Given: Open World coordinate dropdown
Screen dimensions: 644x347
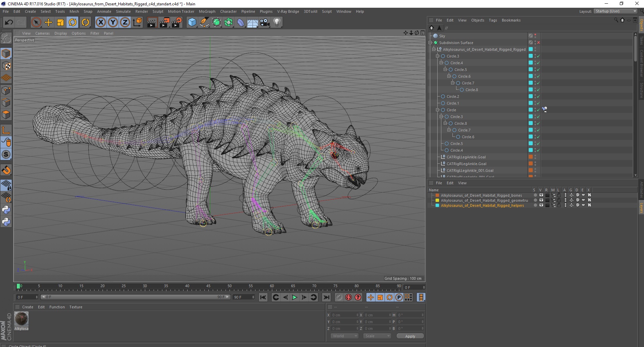Looking at the screenshot, I should pyautogui.click(x=345, y=336).
